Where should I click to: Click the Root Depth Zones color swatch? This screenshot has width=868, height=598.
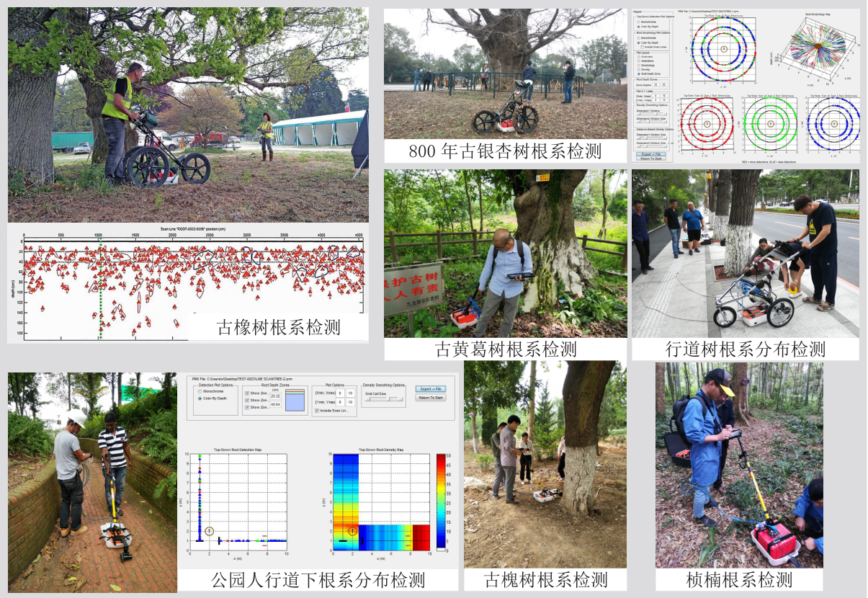(x=296, y=400)
